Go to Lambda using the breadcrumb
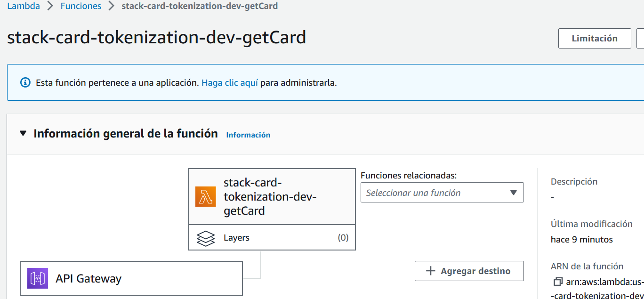Viewport: 644px width, 299px height. point(23,6)
